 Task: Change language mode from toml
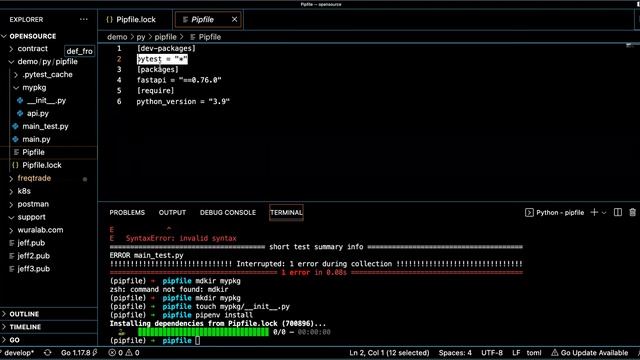point(534,353)
